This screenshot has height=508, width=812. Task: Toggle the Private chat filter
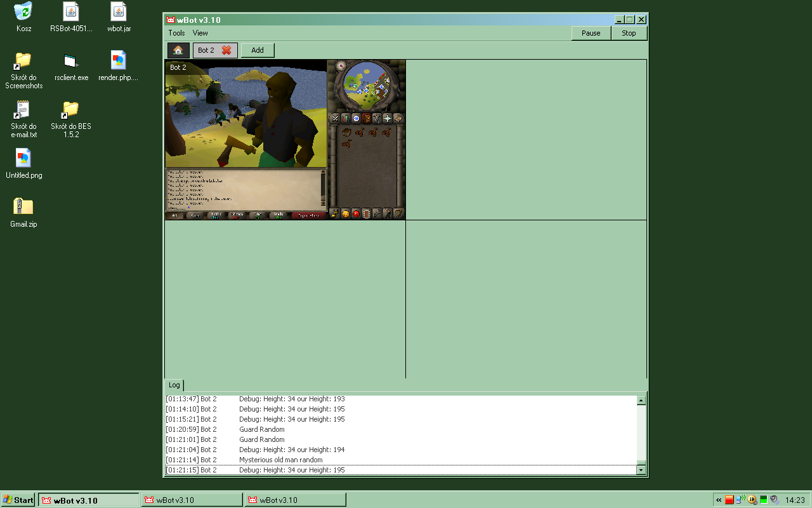(237, 216)
